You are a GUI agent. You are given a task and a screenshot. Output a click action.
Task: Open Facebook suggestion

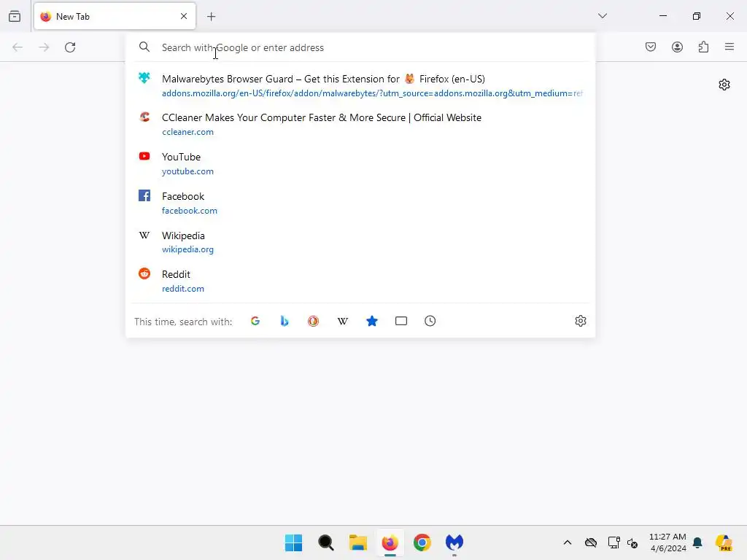(x=360, y=203)
